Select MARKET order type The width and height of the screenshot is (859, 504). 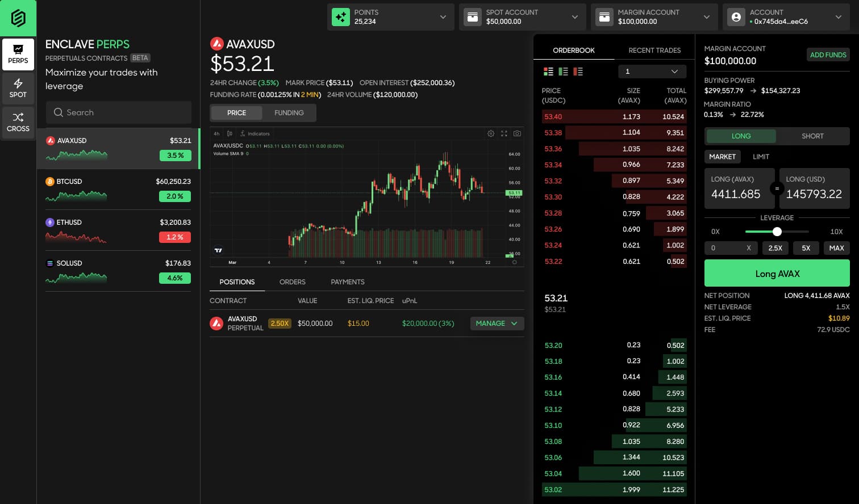coord(722,157)
